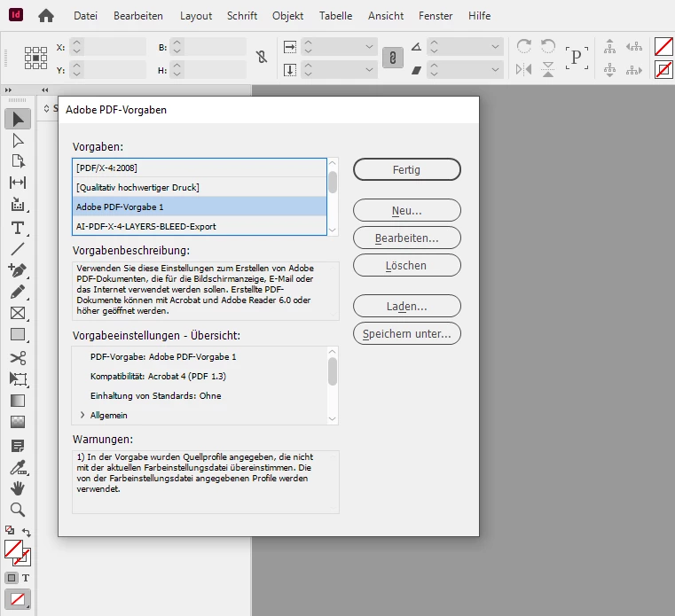Click the Löschen button
Screen dimensions: 675x616
407,265
